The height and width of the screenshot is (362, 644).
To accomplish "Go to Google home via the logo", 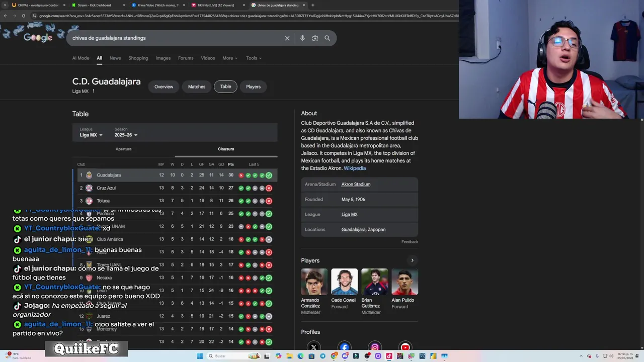I will tap(38, 38).
